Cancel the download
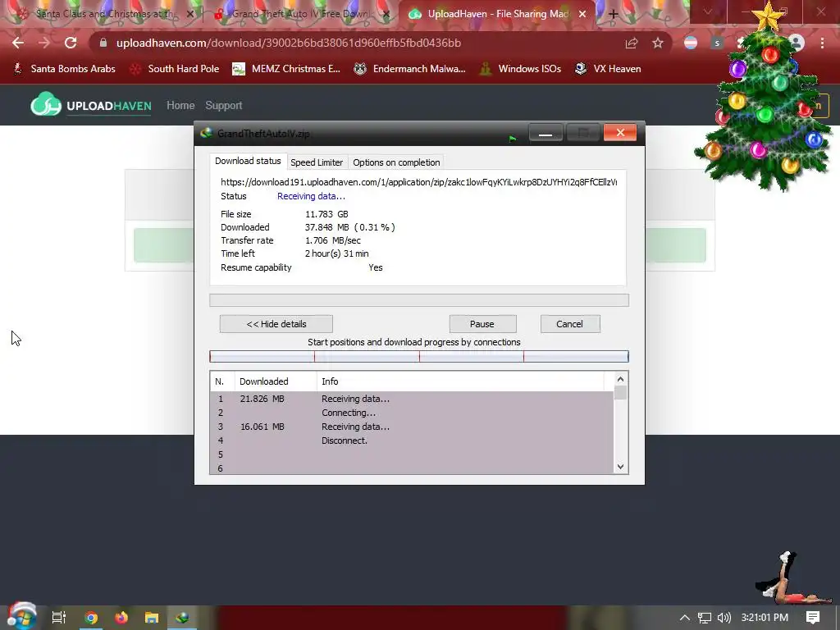840x630 pixels. point(569,324)
